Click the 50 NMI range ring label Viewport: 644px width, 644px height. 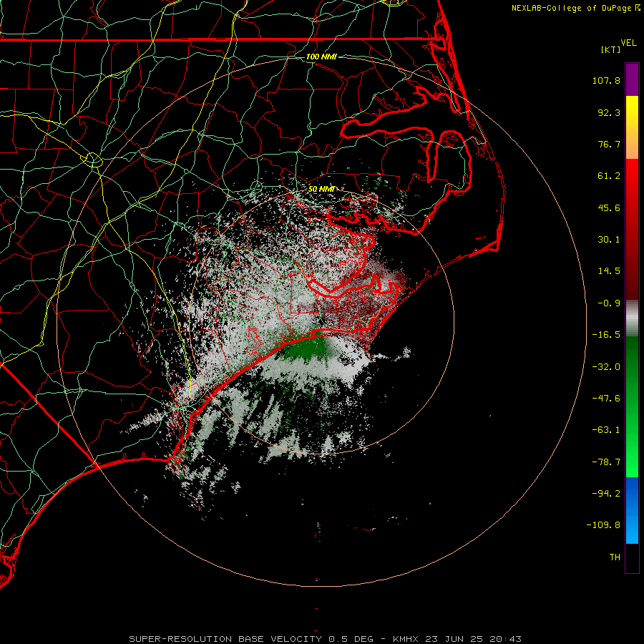tap(321, 189)
